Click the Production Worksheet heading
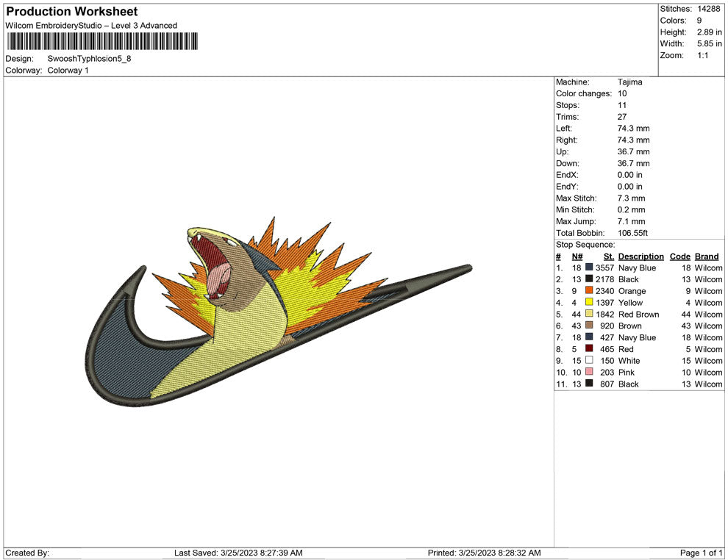 pyautogui.click(x=72, y=12)
